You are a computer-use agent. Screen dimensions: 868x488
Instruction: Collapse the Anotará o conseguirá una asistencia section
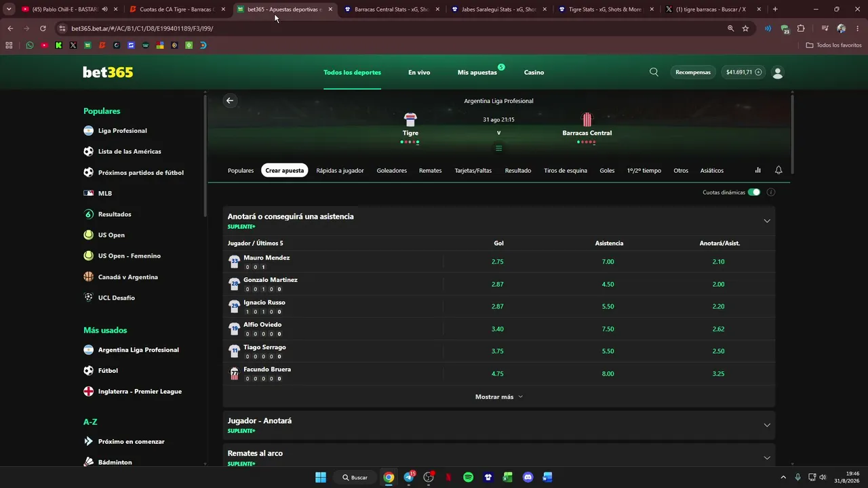coord(767,221)
